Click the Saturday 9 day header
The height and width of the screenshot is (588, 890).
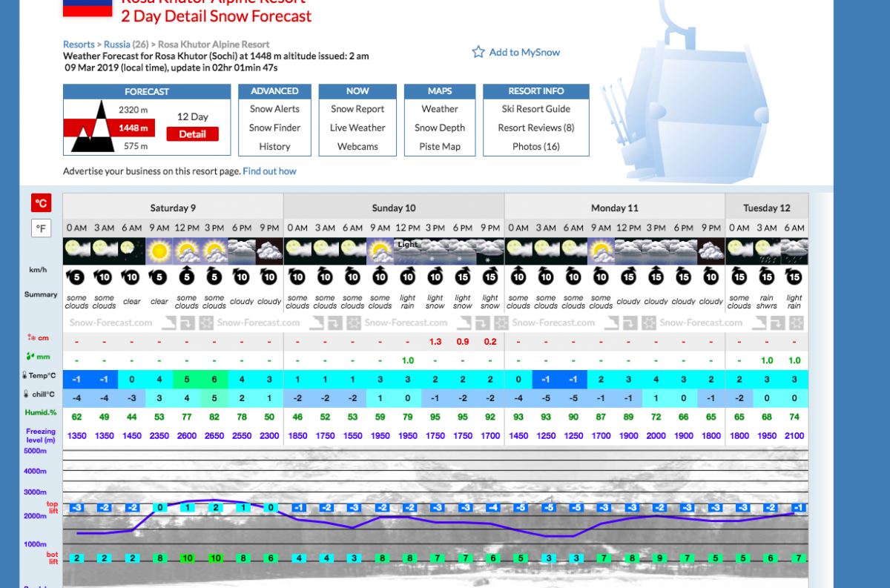[173, 208]
